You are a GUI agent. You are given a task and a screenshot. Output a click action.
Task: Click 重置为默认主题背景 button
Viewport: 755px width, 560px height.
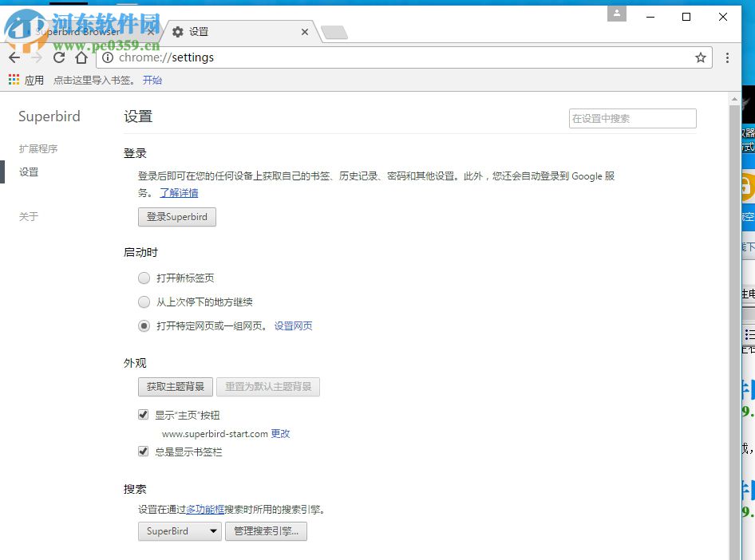click(268, 387)
